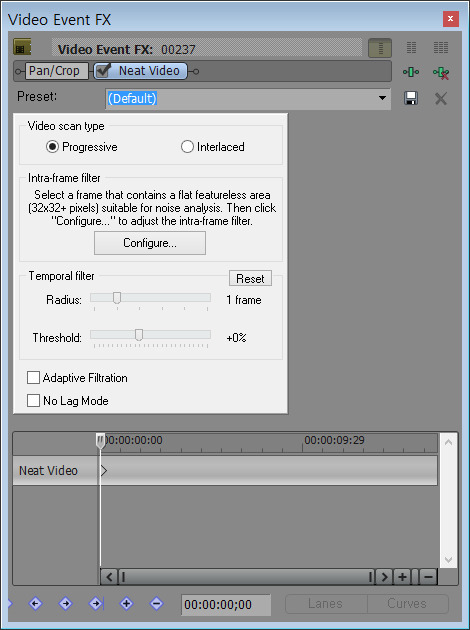Save preset with floppy disk icon
This screenshot has height=630, width=470.
point(411,98)
